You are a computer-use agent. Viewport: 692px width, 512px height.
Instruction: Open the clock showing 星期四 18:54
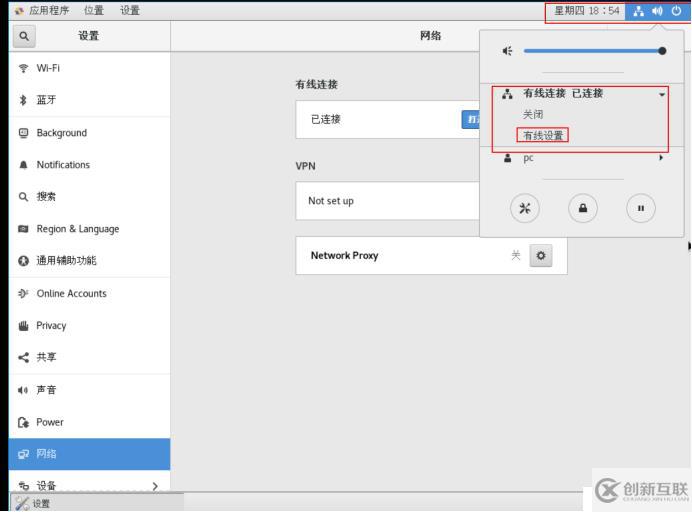pyautogui.click(x=587, y=11)
